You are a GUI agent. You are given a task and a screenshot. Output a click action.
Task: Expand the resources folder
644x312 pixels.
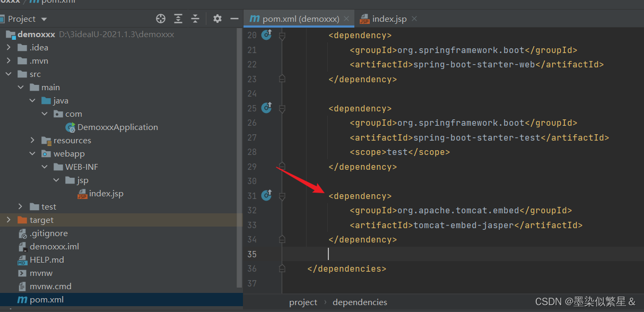pyautogui.click(x=32, y=140)
